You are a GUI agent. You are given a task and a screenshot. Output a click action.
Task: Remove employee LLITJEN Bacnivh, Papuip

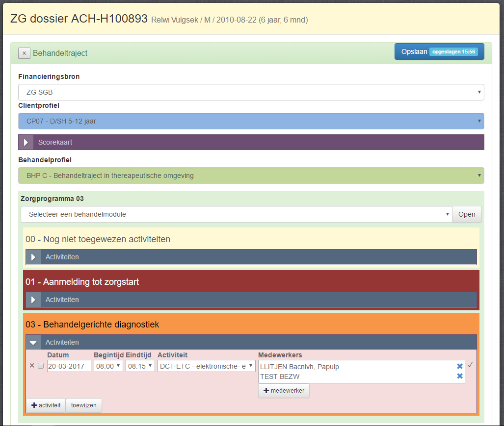(460, 366)
